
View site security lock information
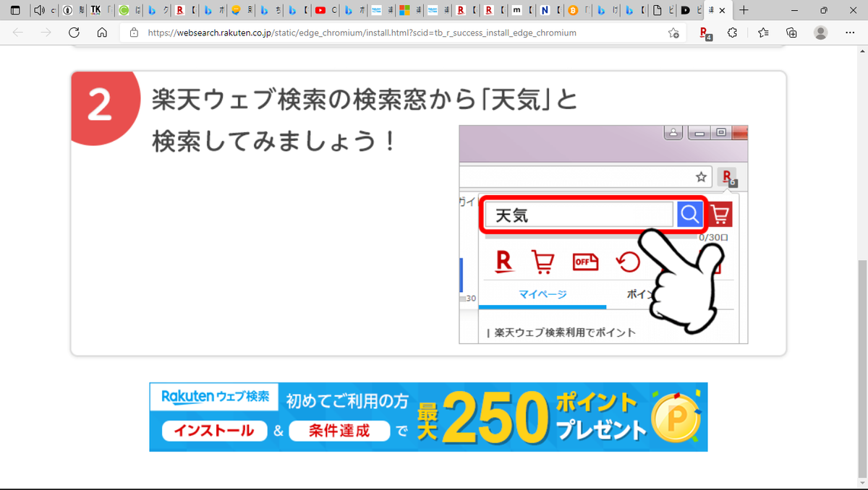click(133, 33)
